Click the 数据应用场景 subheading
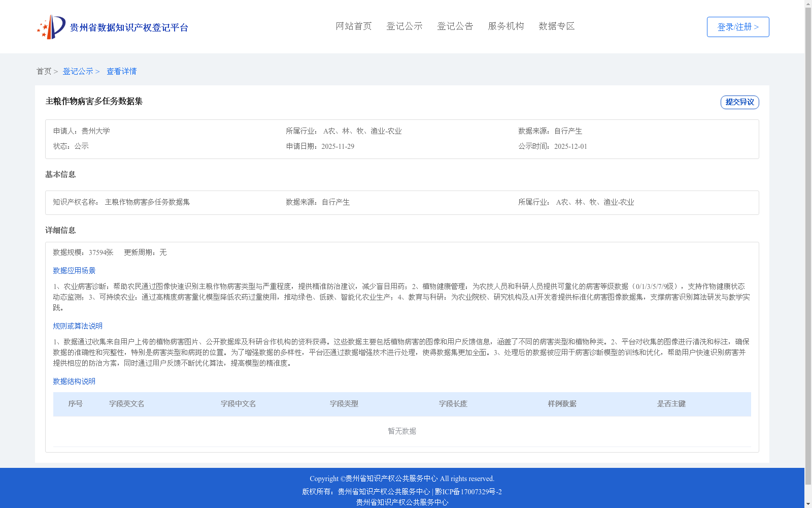 74,271
